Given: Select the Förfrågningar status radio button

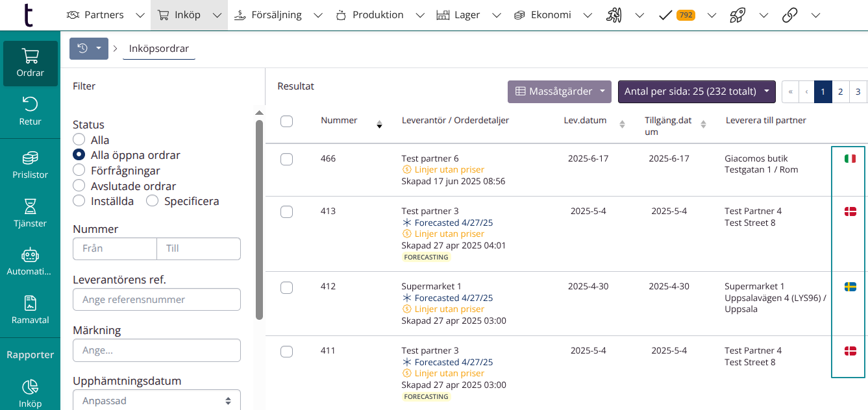Looking at the screenshot, I should 79,171.
